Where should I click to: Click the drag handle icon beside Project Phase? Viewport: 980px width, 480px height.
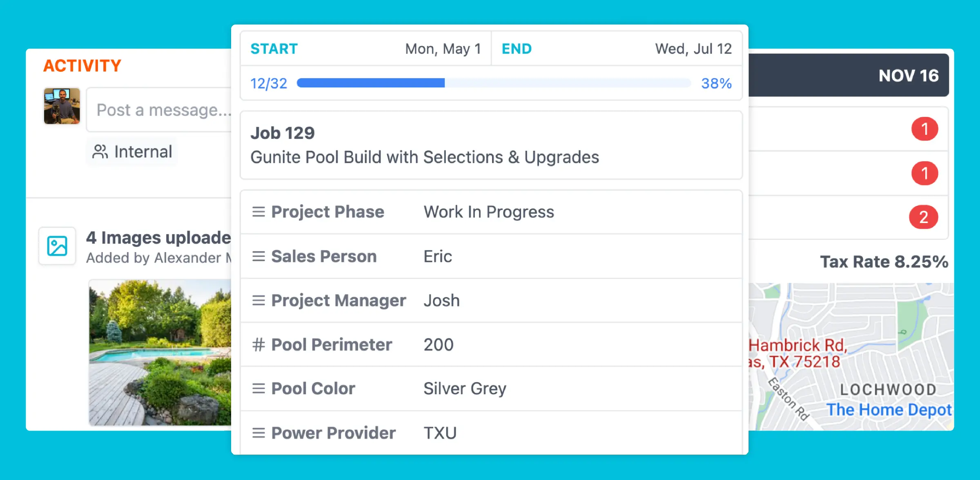pyautogui.click(x=259, y=212)
